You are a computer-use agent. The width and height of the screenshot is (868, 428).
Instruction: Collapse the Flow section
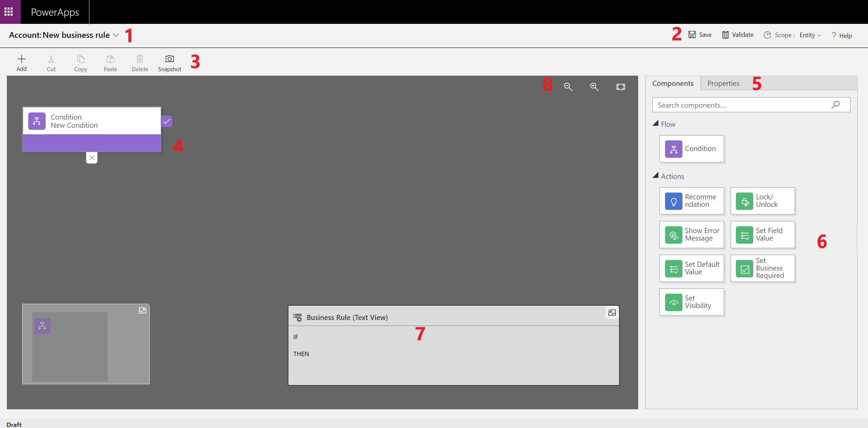(656, 123)
